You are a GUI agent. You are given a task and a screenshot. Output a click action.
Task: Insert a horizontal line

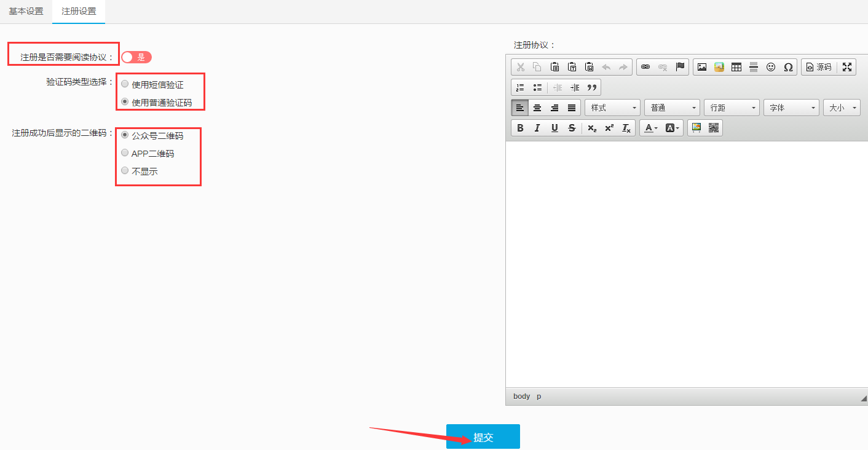point(754,67)
